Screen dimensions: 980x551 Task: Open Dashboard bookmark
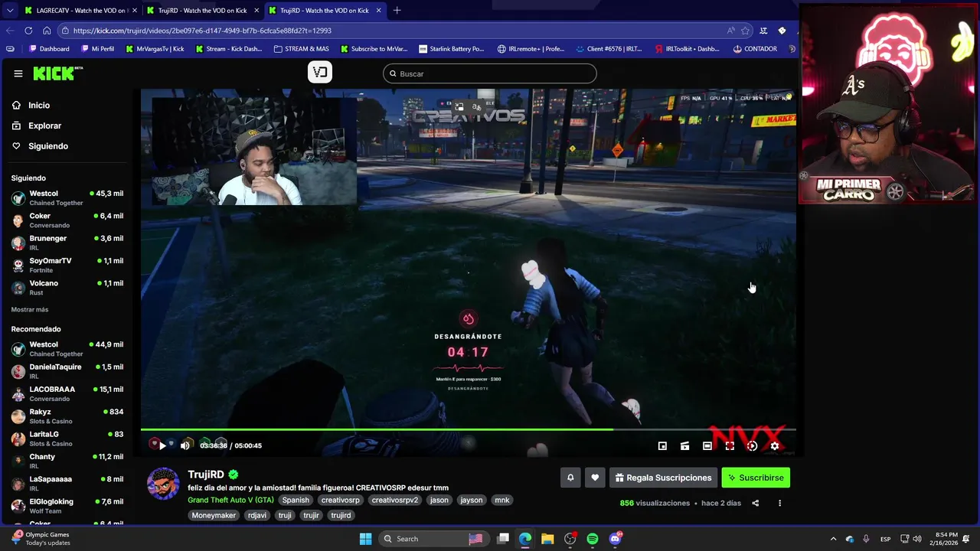pos(49,49)
